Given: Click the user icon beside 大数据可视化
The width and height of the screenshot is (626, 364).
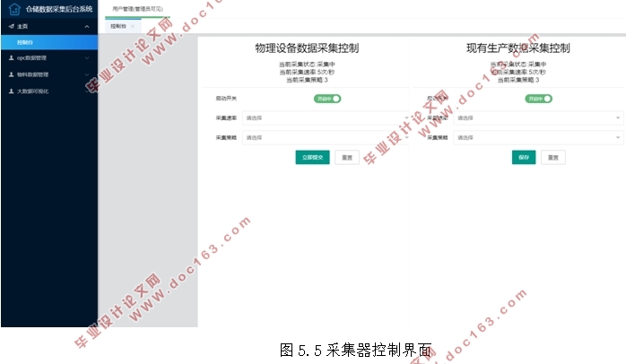Looking at the screenshot, I should click(x=11, y=91).
